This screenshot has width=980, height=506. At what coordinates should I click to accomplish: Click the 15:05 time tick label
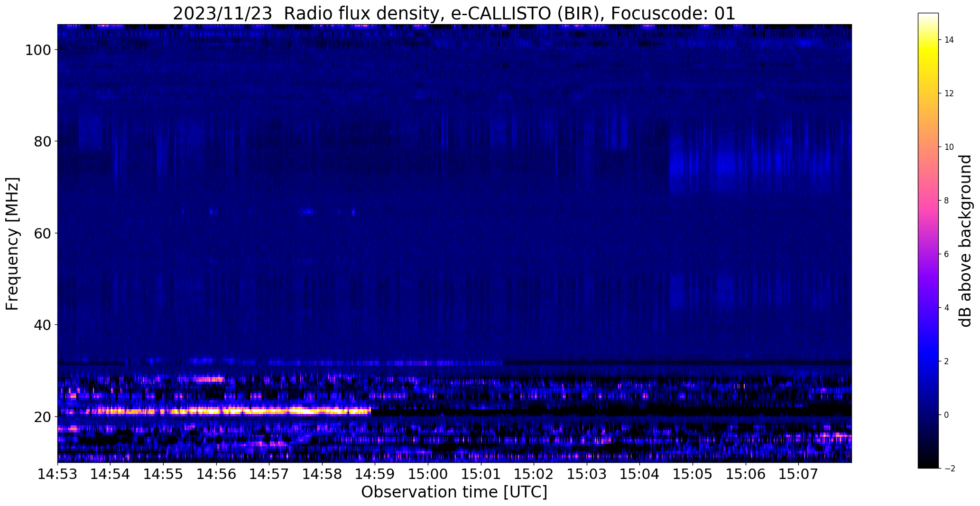pyautogui.click(x=693, y=475)
